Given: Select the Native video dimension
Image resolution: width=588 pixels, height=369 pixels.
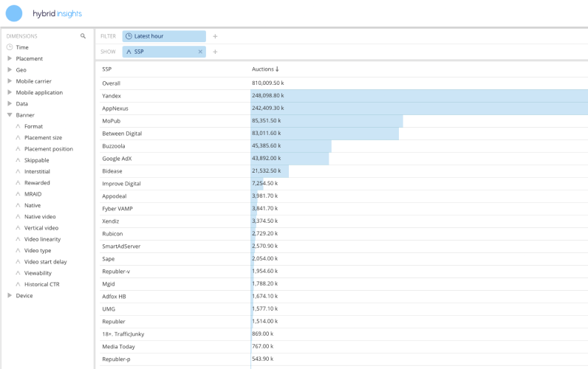Looking at the screenshot, I should (40, 216).
